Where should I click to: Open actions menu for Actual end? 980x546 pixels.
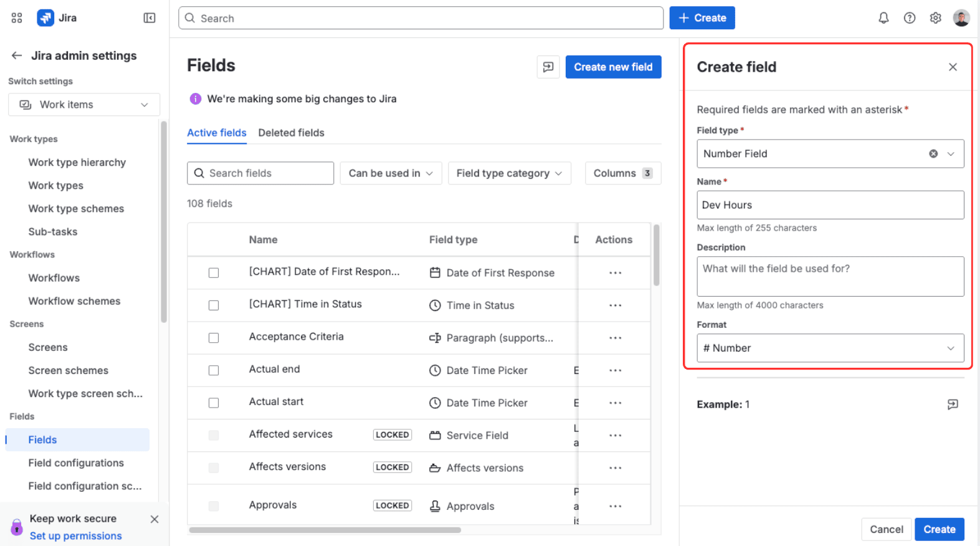coord(616,370)
